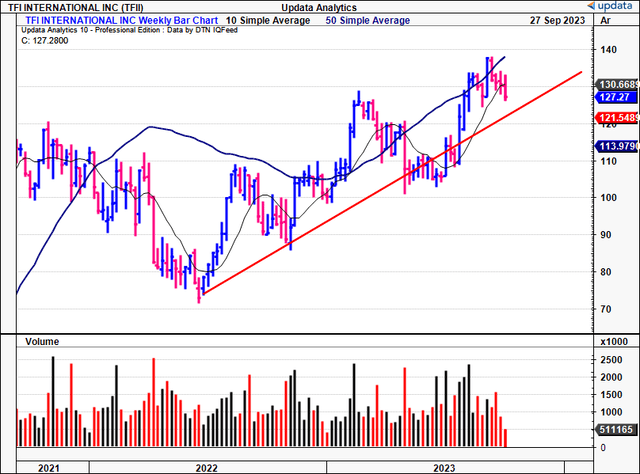The image size is (640, 474).
Task: Click the 'x1000' volume scale label
Action: pos(615,342)
